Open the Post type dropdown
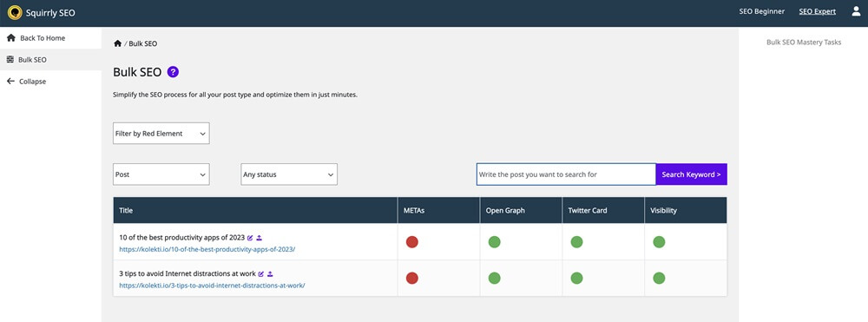The image size is (868, 322). (x=161, y=174)
